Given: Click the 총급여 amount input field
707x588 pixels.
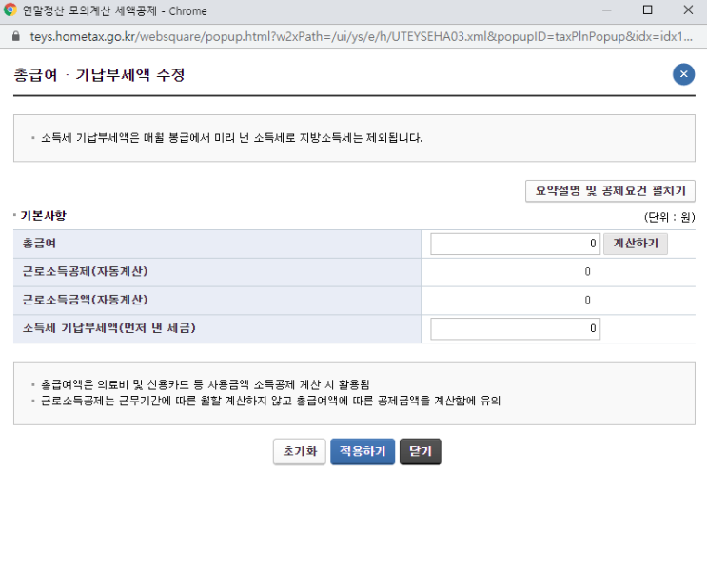Looking at the screenshot, I should coord(515,244).
